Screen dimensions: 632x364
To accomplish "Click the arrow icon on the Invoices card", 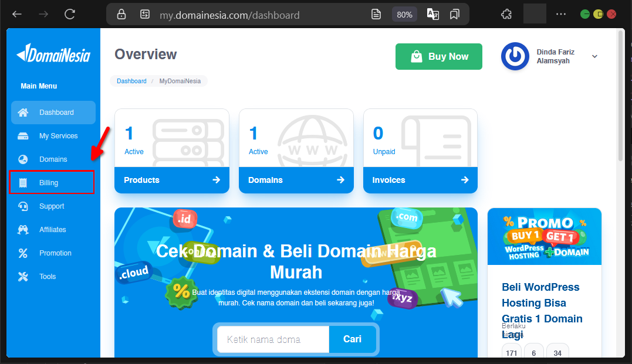I will click(464, 180).
